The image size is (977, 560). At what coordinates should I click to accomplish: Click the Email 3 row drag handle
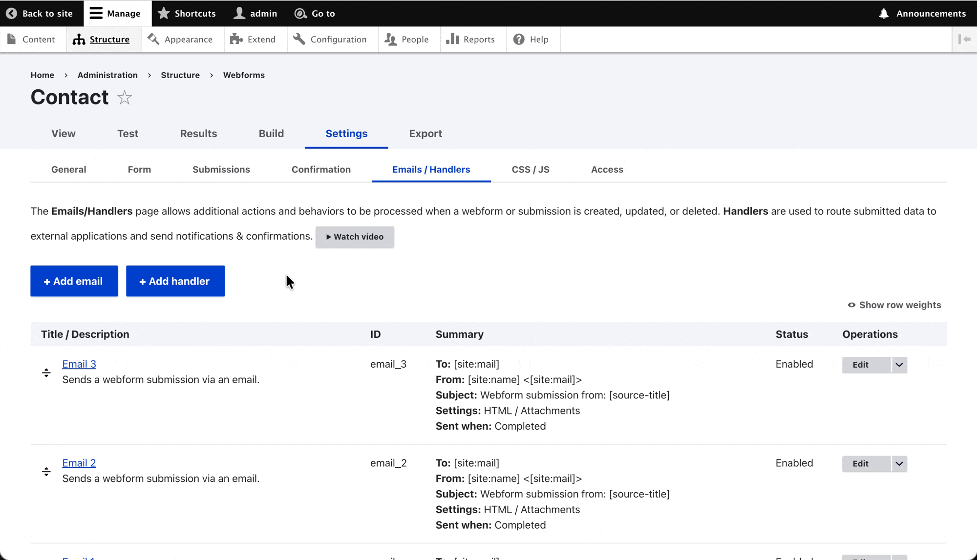(x=46, y=373)
